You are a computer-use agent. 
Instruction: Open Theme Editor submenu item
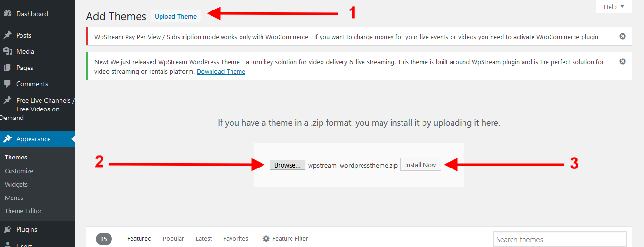click(23, 211)
